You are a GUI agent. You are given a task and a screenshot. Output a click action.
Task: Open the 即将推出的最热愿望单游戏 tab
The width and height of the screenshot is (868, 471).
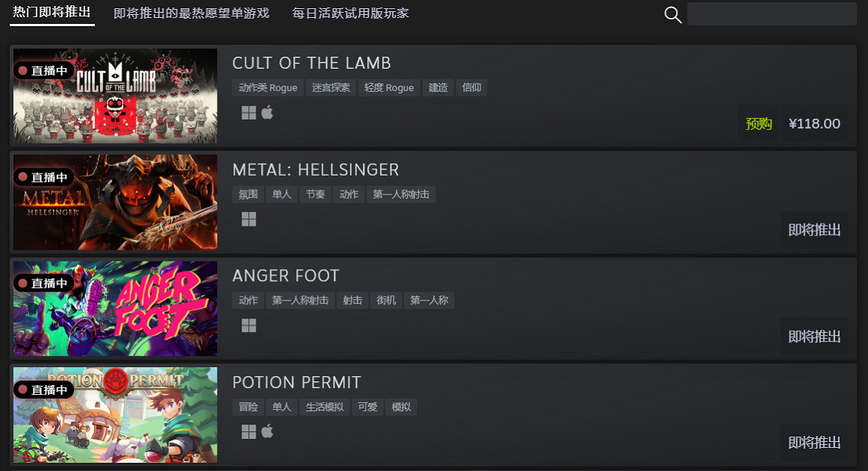[x=191, y=13]
